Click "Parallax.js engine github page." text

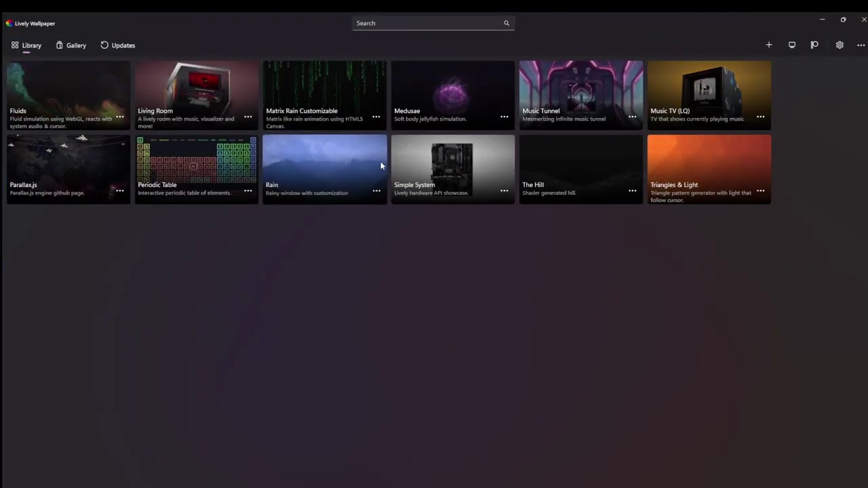click(47, 193)
